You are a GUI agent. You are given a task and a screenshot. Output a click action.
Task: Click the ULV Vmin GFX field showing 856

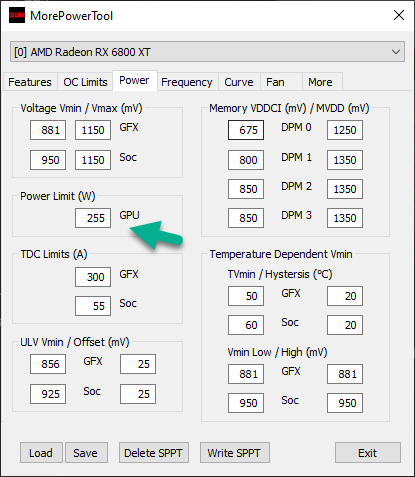point(48,364)
